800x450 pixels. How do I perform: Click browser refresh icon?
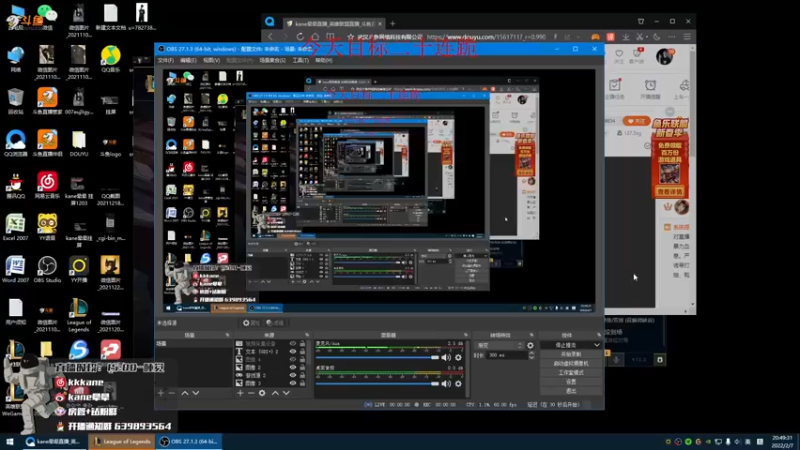300,37
